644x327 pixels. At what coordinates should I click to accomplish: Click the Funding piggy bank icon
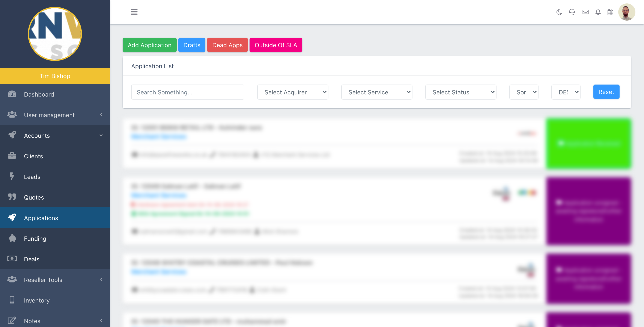[12, 238]
